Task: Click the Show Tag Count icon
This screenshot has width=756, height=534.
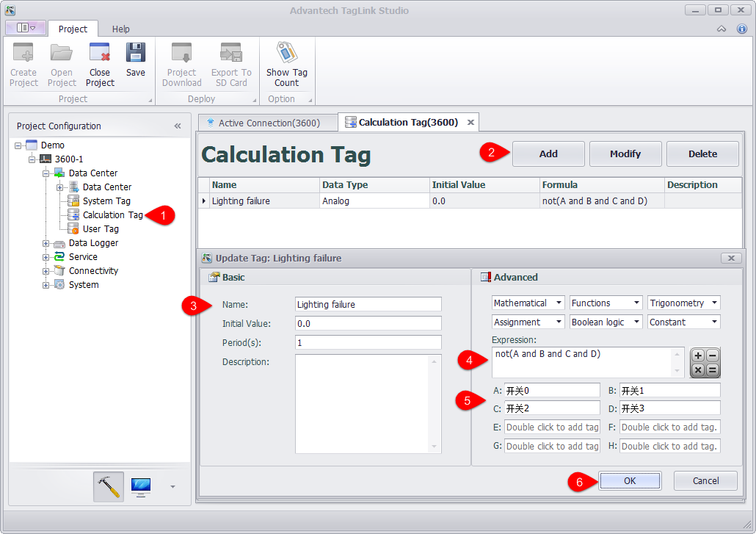Action: pyautogui.click(x=286, y=54)
